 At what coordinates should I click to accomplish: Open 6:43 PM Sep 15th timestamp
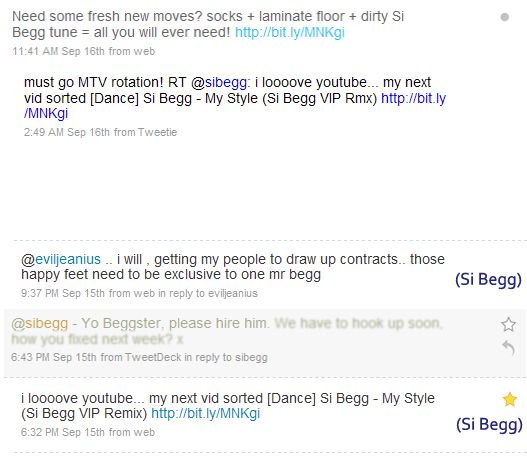[54, 357]
